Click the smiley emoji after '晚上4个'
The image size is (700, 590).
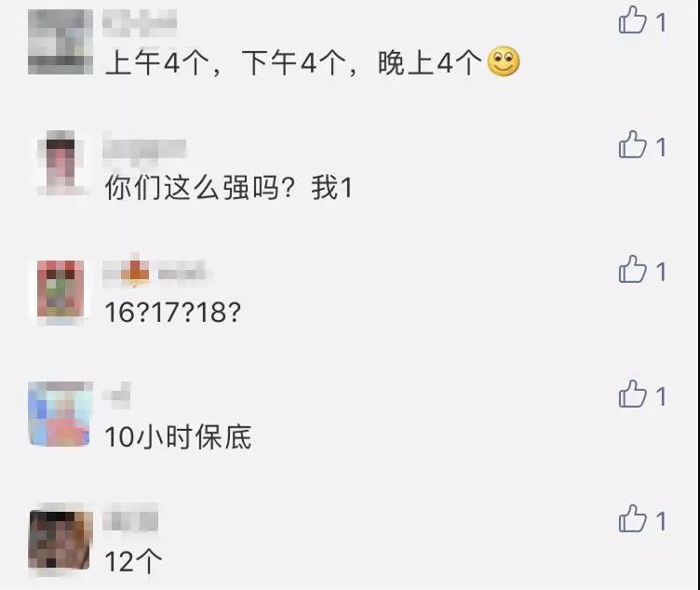[x=503, y=61]
